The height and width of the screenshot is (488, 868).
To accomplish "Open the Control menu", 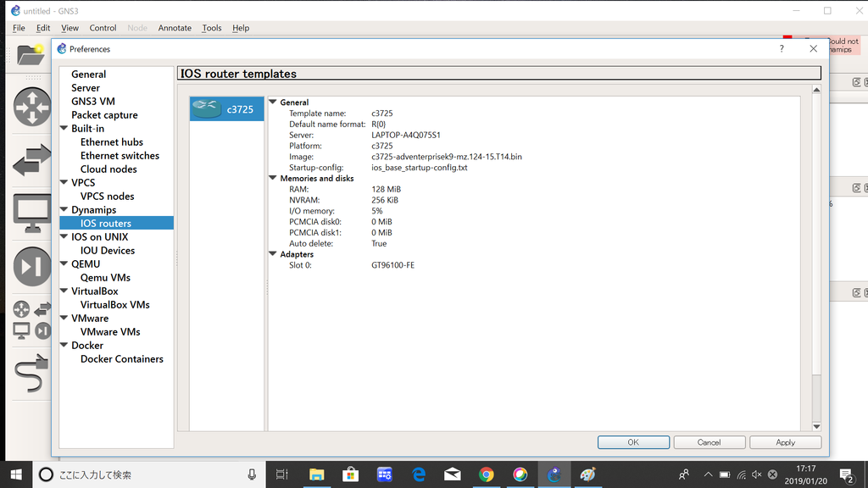I will [103, 28].
